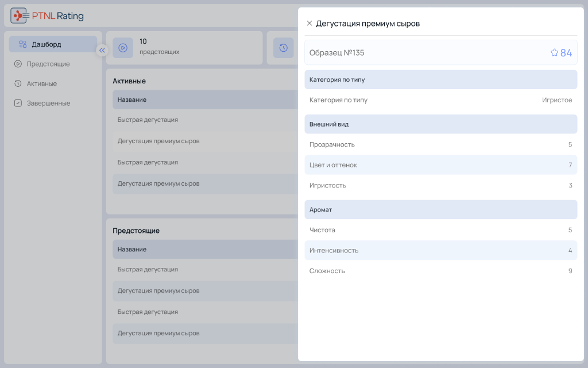Screen dimensions: 588x368
Task: Select the Внешний вид section header
Action: tap(440, 124)
